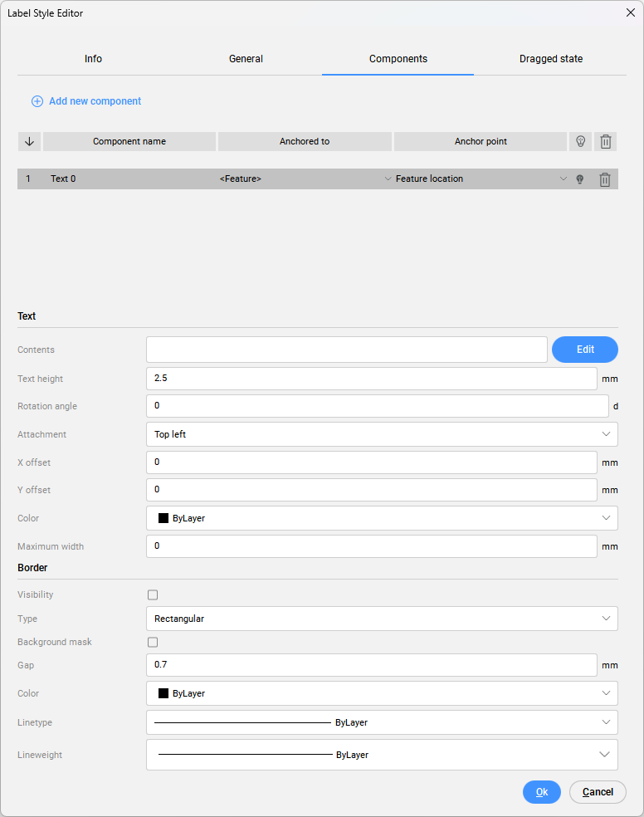Click the Edit button next to Contents
Viewport: 644px width, 817px height.
pyautogui.click(x=584, y=350)
